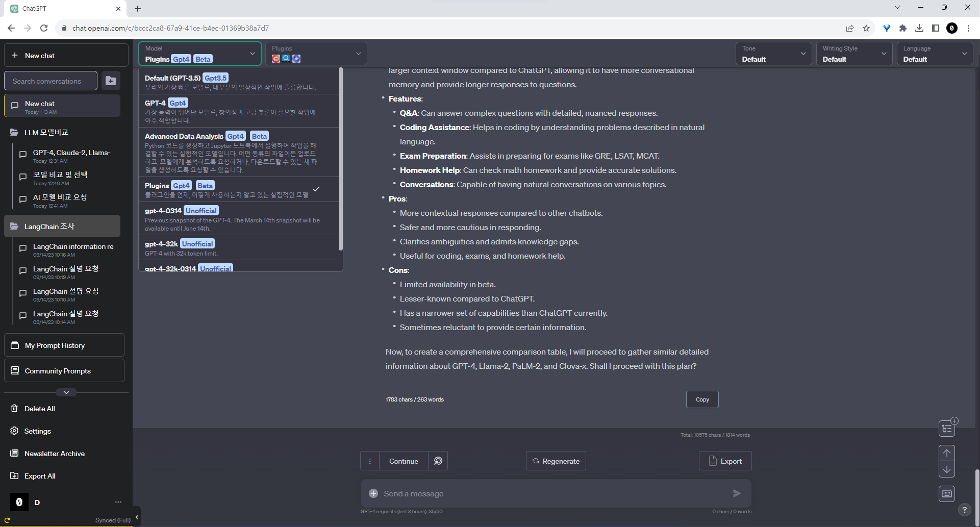This screenshot has width=980, height=527.
Task: Click the keyboard icon button at bottom right
Action: pyautogui.click(x=947, y=493)
